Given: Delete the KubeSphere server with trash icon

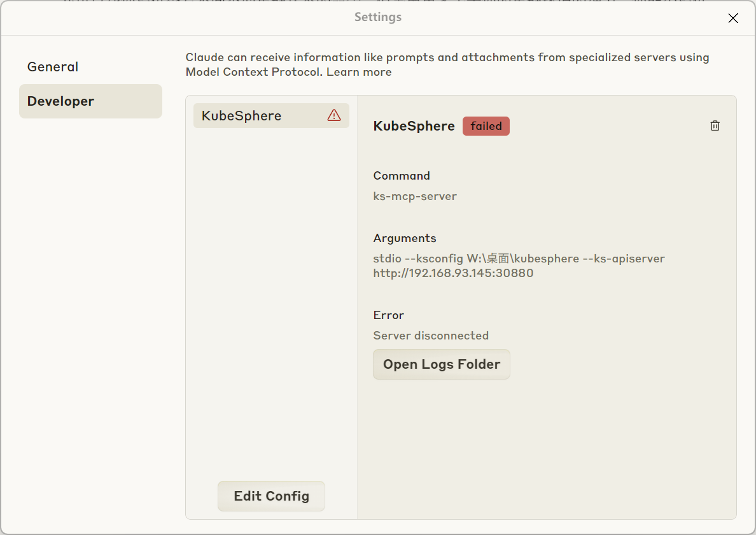Looking at the screenshot, I should click(x=715, y=126).
